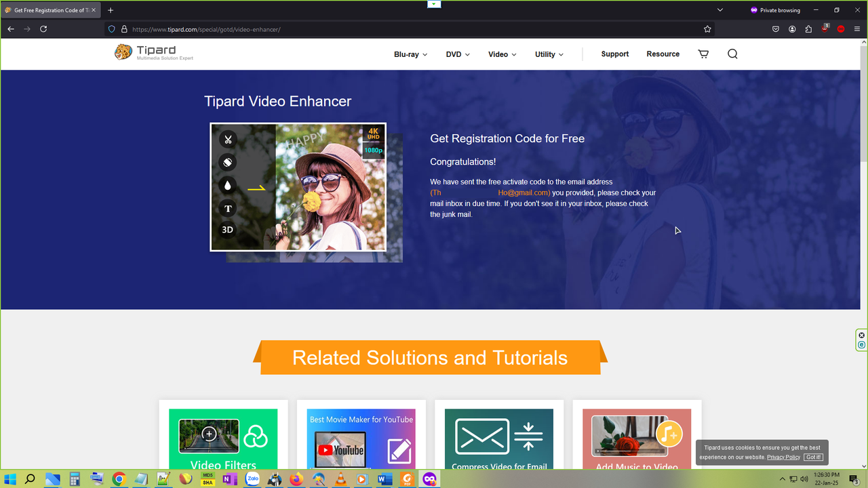The width and height of the screenshot is (868, 488).
Task: Click the green dropdown above the tab bar
Action: (x=434, y=3)
